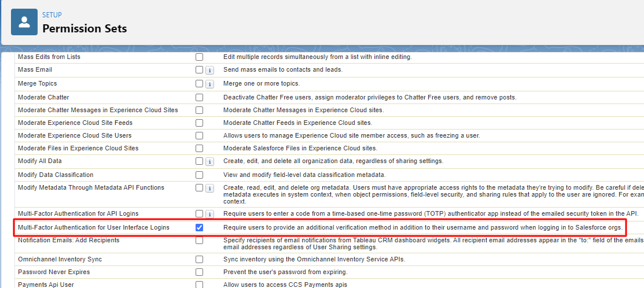Click description 'Moderate Salesforce Files in Experience Cloud sites.'

tap(300, 148)
